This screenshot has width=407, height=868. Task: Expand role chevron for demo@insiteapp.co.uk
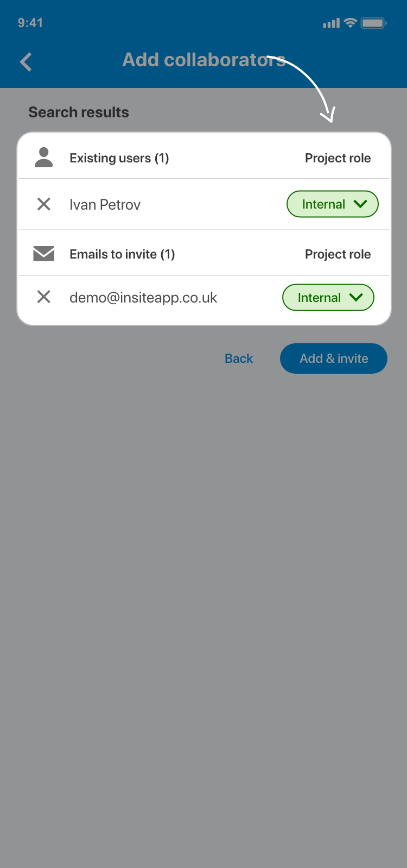coord(356,297)
